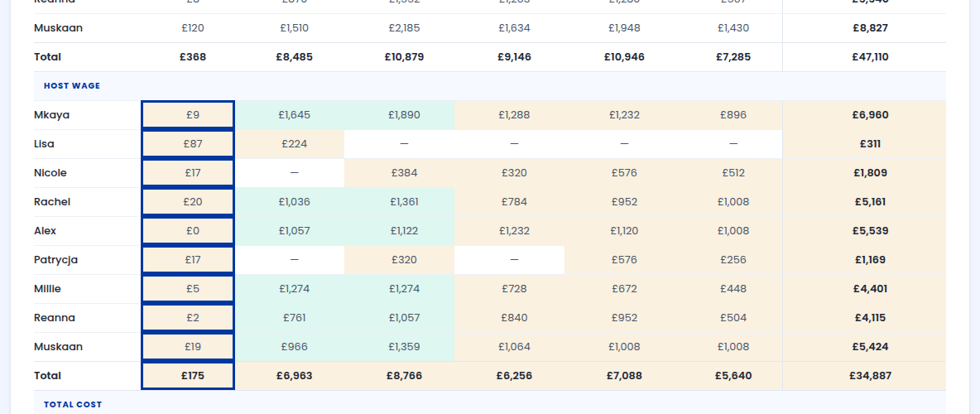Select the £47,110 total above Host Wage

(x=870, y=57)
